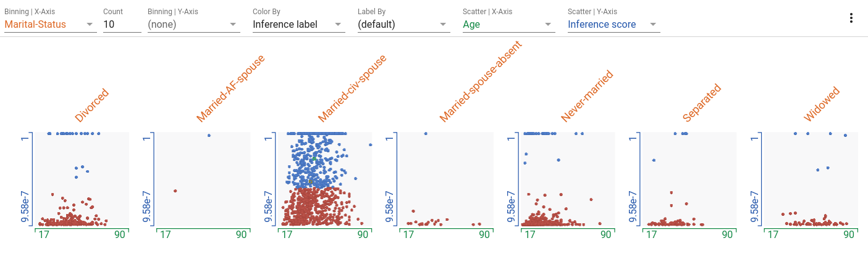Click the Married-civ-spouse bin label
868x259 pixels.
(352, 88)
